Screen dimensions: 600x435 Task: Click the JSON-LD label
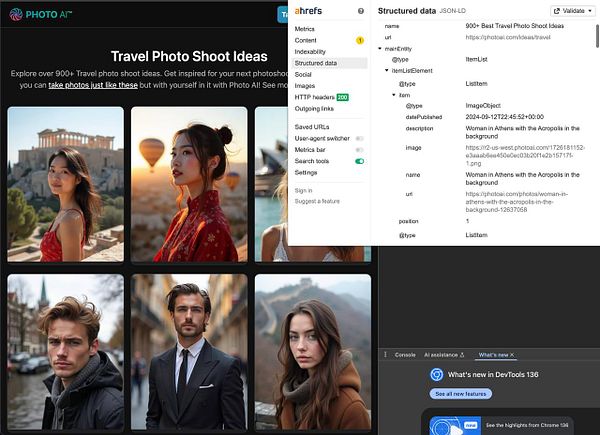pos(452,11)
